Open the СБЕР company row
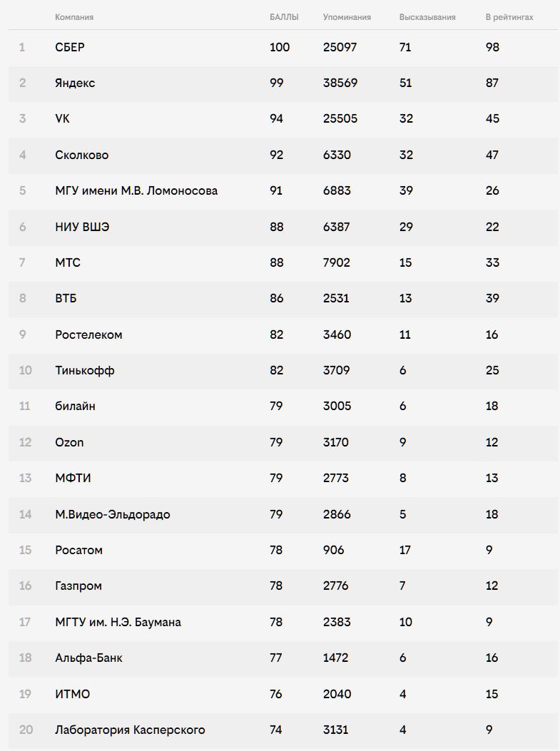 click(x=70, y=47)
